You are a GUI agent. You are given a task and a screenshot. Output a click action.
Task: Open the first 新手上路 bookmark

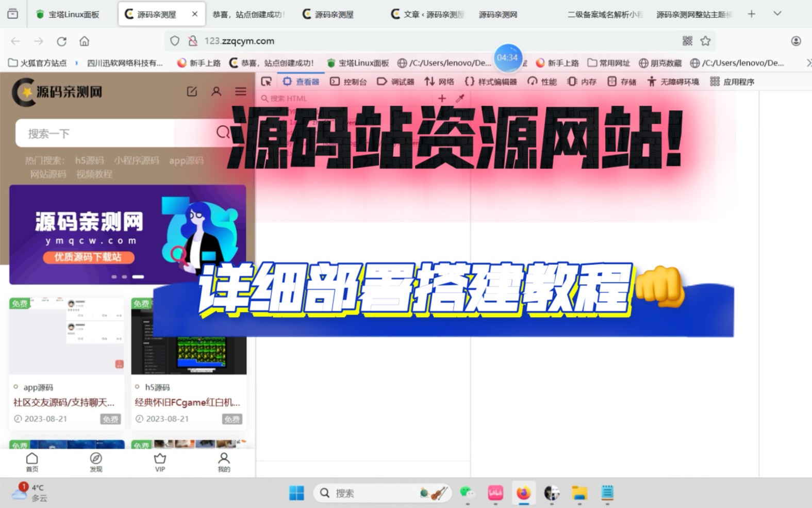[x=198, y=63]
